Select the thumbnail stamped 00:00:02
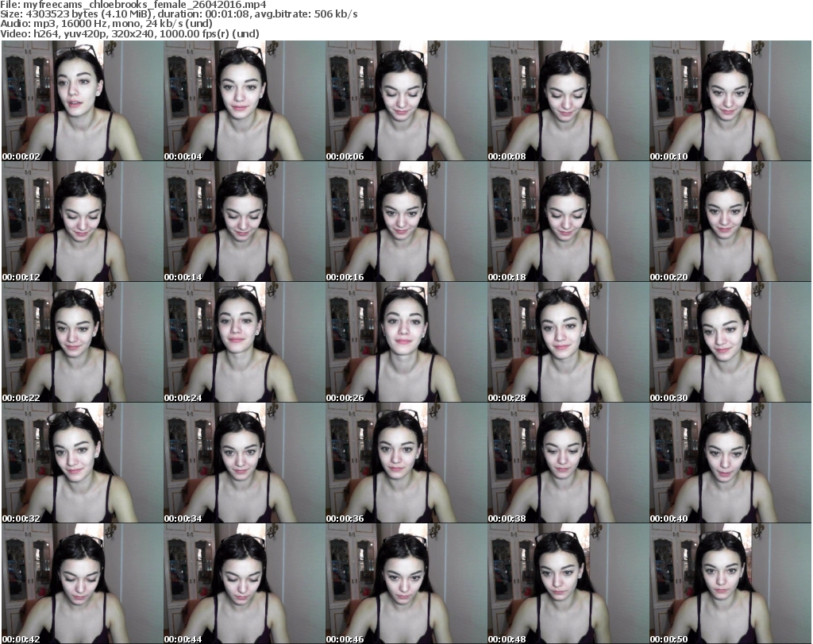Screen dimensions: 813x644 coord(83,101)
